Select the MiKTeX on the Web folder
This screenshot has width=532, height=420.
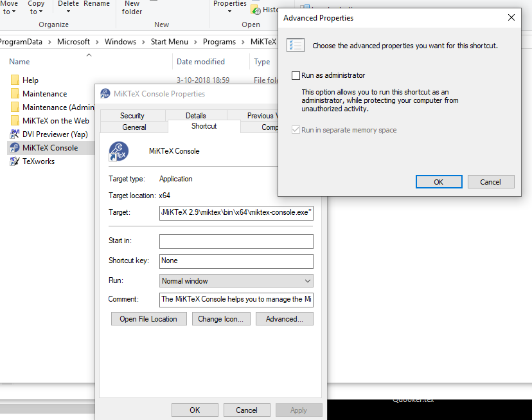[48, 120]
